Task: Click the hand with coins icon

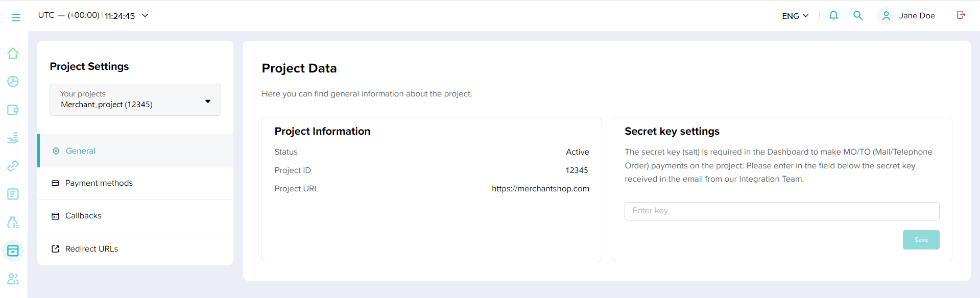Action: click(13, 138)
